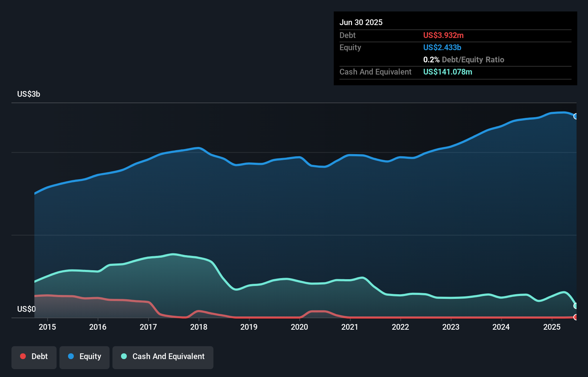
Task: Toggle the Debt series in legend
Action: click(34, 357)
